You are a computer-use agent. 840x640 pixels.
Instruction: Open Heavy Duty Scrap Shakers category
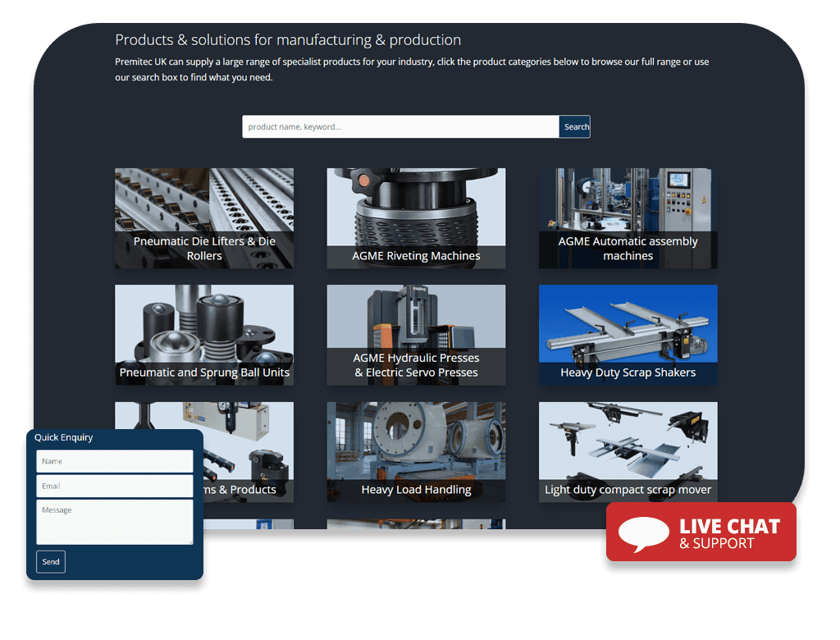click(628, 335)
